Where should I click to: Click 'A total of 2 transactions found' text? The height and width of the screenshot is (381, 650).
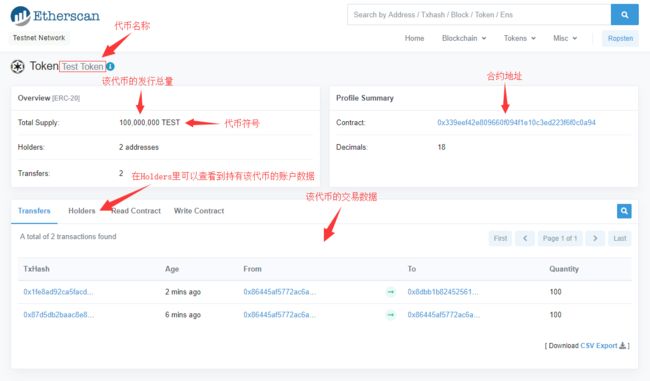[x=68, y=236]
